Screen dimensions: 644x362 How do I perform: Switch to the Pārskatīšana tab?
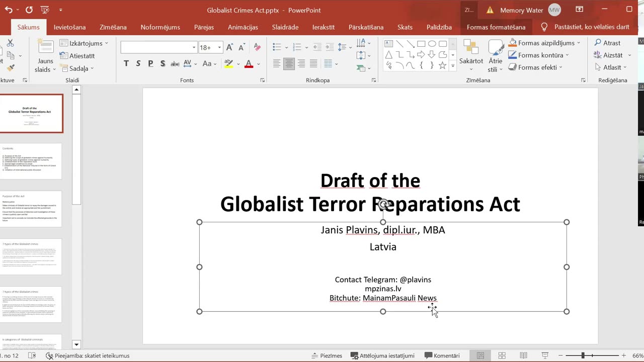(366, 27)
